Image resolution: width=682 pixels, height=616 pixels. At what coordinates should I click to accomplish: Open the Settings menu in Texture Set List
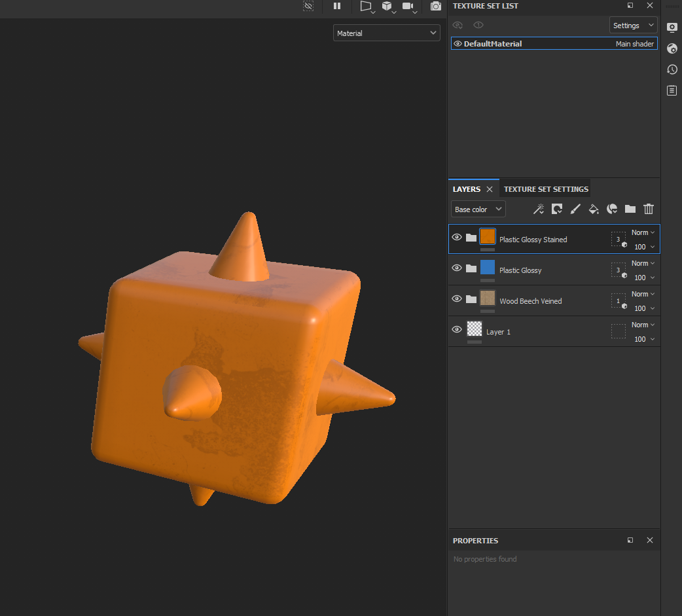coord(632,25)
